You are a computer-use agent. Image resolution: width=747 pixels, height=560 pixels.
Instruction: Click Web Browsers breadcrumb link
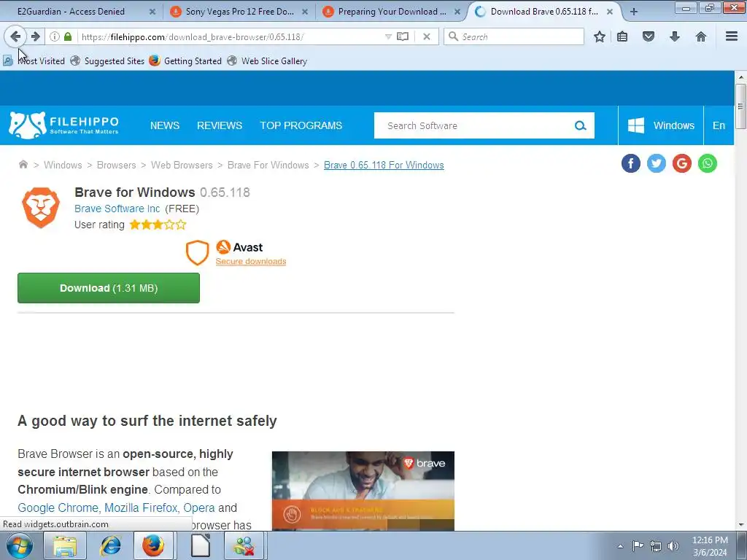[x=182, y=166]
